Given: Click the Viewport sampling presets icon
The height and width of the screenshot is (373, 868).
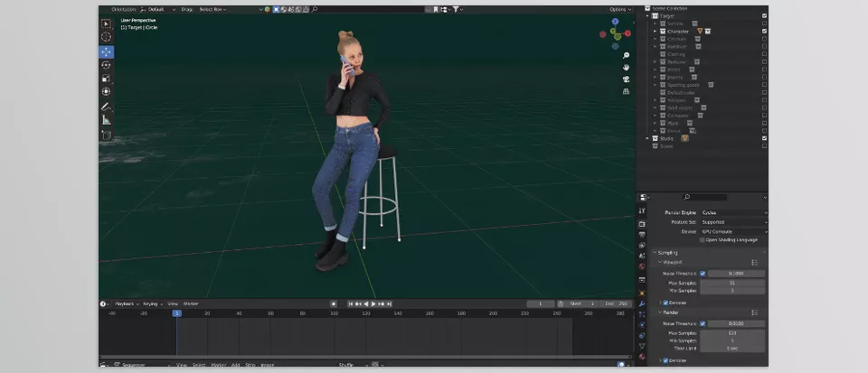Looking at the screenshot, I should 754,263.
